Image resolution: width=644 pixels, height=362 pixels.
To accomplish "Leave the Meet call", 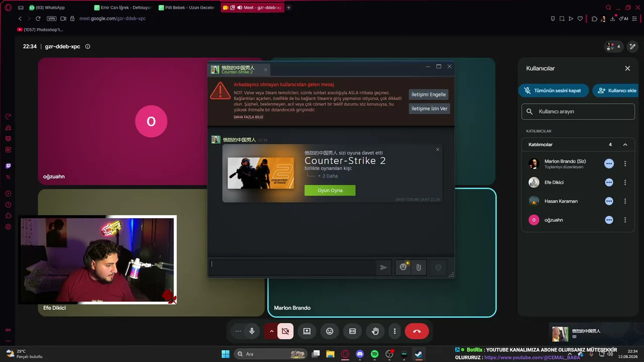I will [x=417, y=331].
